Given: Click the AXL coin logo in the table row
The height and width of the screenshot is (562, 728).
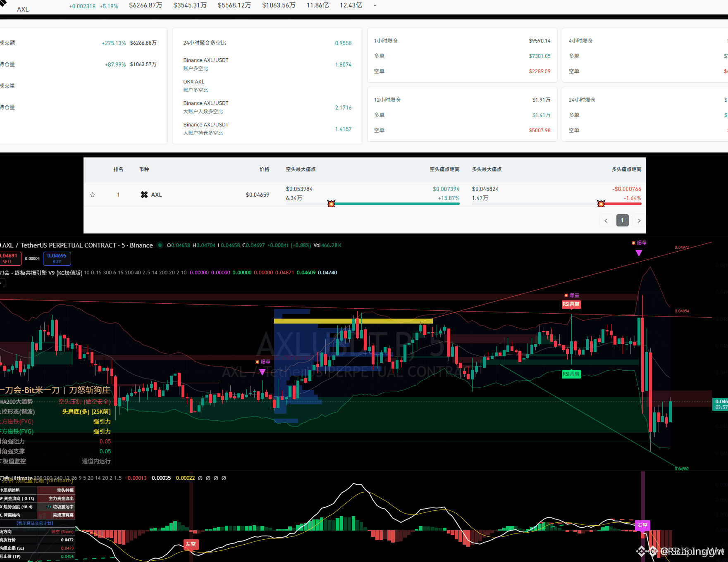Looking at the screenshot, I should click(x=144, y=195).
